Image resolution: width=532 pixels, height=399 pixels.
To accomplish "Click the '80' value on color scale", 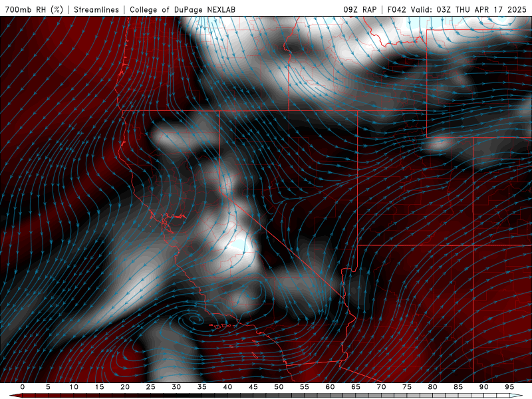I will pyautogui.click(x=432, y=387).
